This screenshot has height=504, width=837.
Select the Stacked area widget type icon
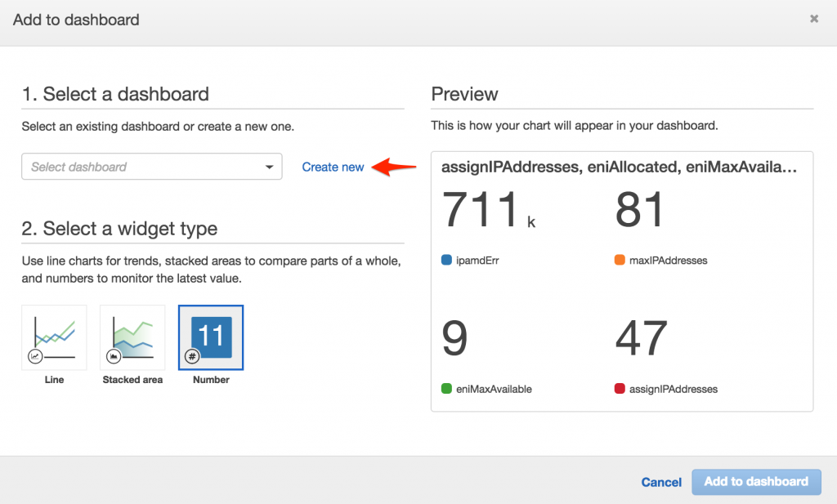[x=132, y=337]
